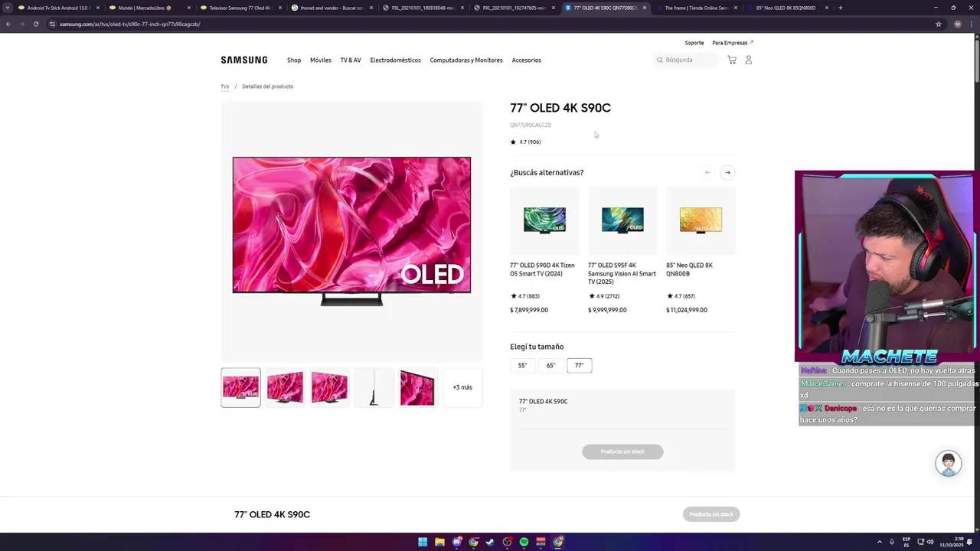Open Steam from the taskbar

tap(490, 542)
